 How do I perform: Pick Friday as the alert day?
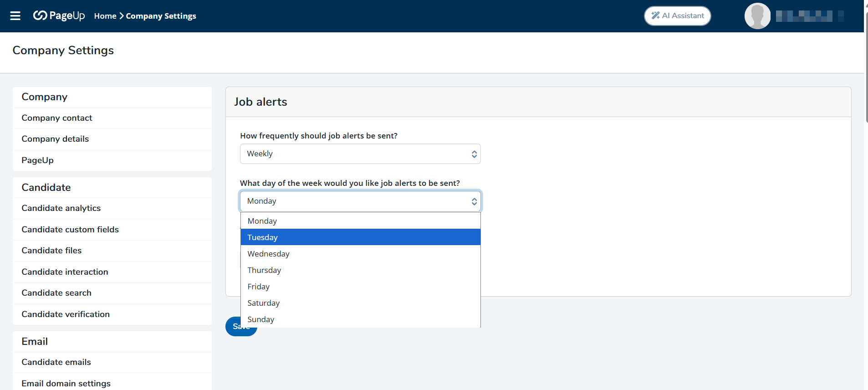pyautogui.click(x=360, y=287)
